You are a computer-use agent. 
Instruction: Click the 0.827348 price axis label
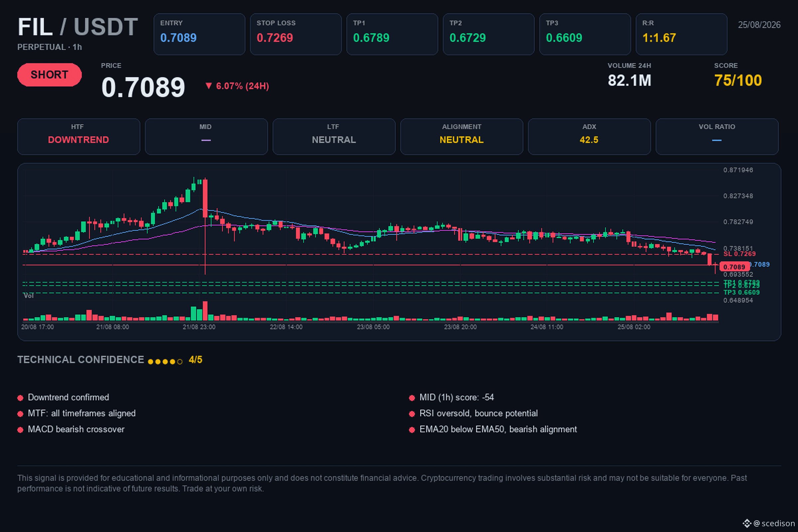738,196
